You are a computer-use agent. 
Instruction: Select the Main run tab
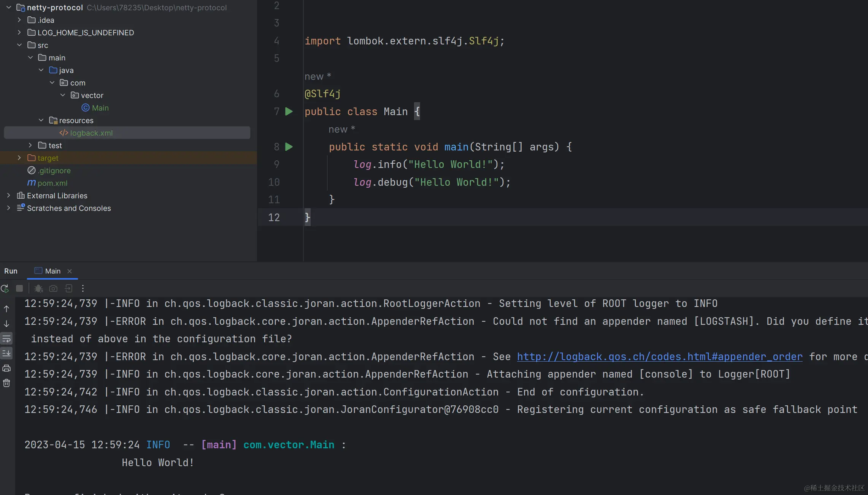pyautogui.click(x=52, y=271)
